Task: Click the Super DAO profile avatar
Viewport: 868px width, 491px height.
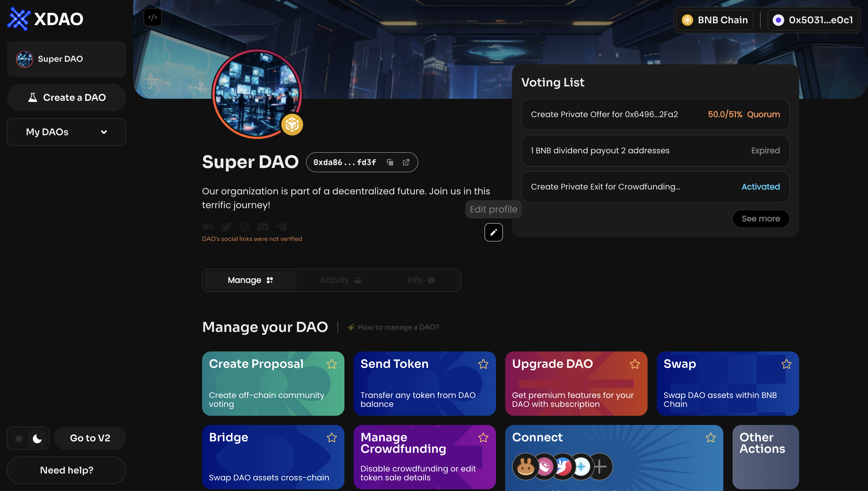Action: tap(257, 94)
